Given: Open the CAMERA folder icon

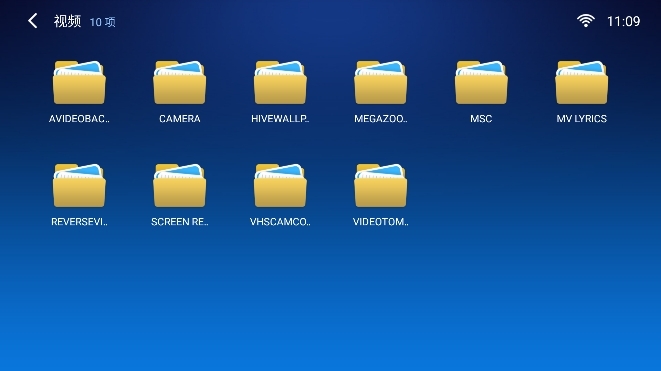Looking at the screenshot, I should point(180,83).
